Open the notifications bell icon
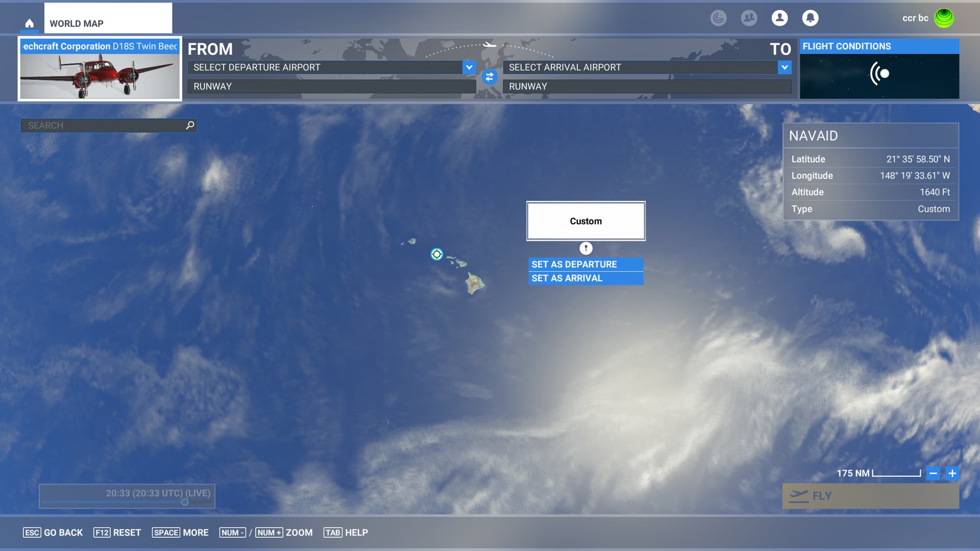 coord(810,18)
